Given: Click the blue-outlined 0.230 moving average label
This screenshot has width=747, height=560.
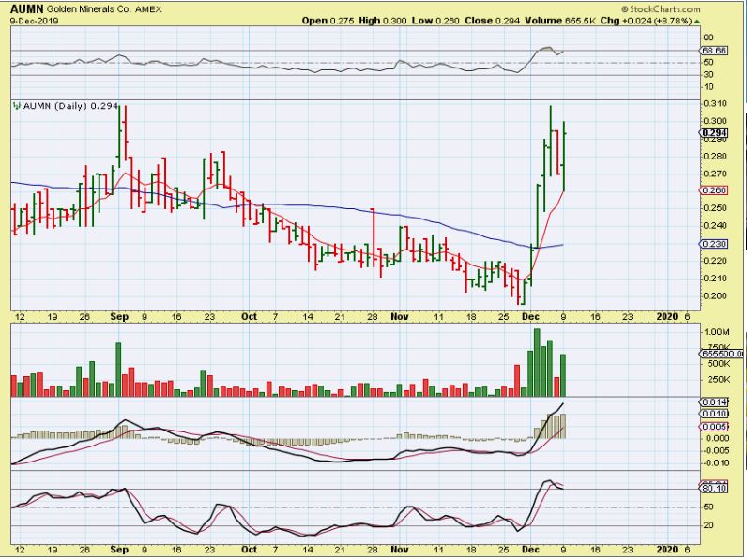Looking at the screenshot, I should (x=713, y=244).
